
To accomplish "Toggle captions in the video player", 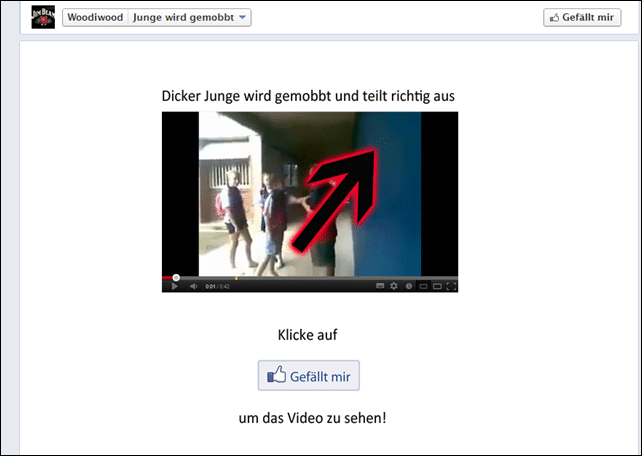I will pos(380,286).
